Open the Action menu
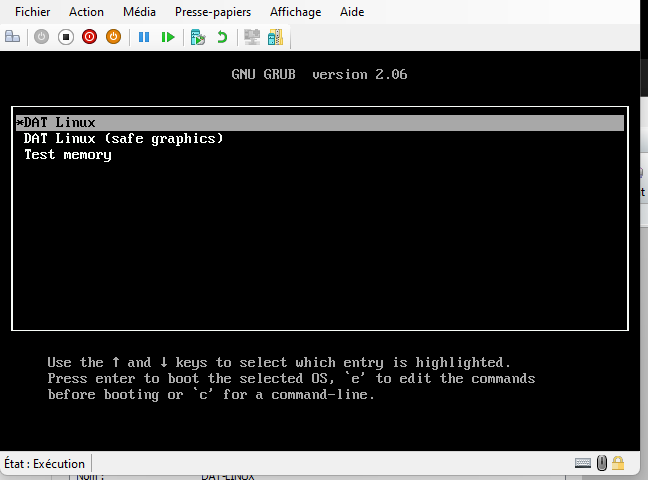 pos(86,12)
